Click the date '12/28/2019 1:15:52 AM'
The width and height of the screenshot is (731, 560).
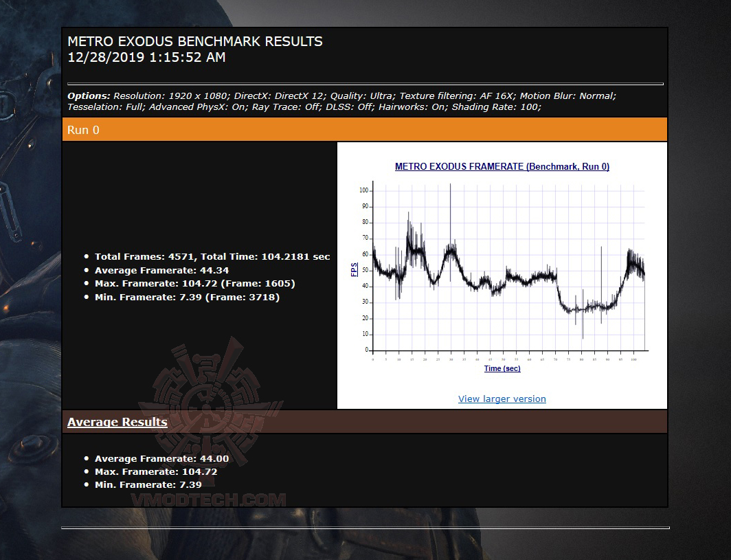coord(146,57)
